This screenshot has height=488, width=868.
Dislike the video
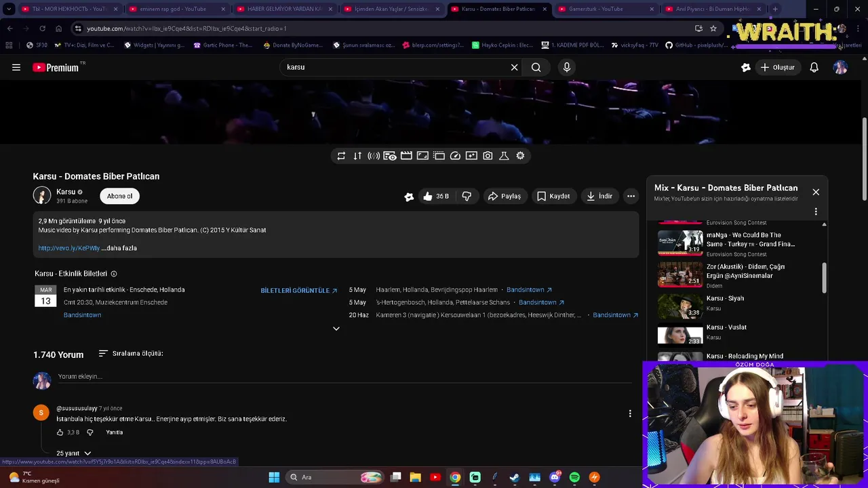point(467,196)
